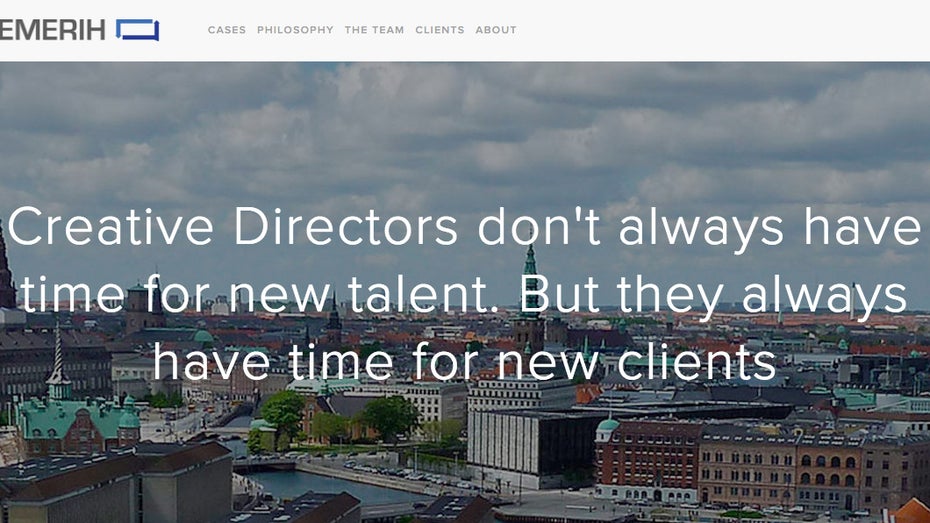Navigate to the Clients section
Viewport: 930px width, 523px height.
coord(439,30)
